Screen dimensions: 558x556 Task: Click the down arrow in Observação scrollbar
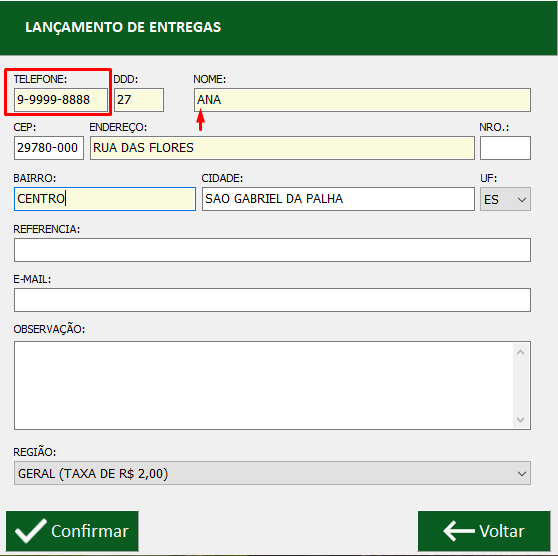pyautogui.click(x=520, y=420)
